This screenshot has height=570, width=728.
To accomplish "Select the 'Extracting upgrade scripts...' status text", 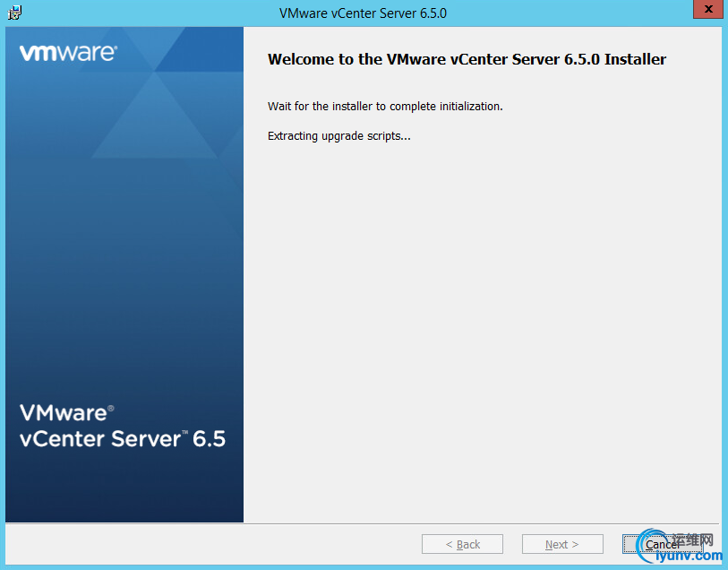I will tap(339, 136).
